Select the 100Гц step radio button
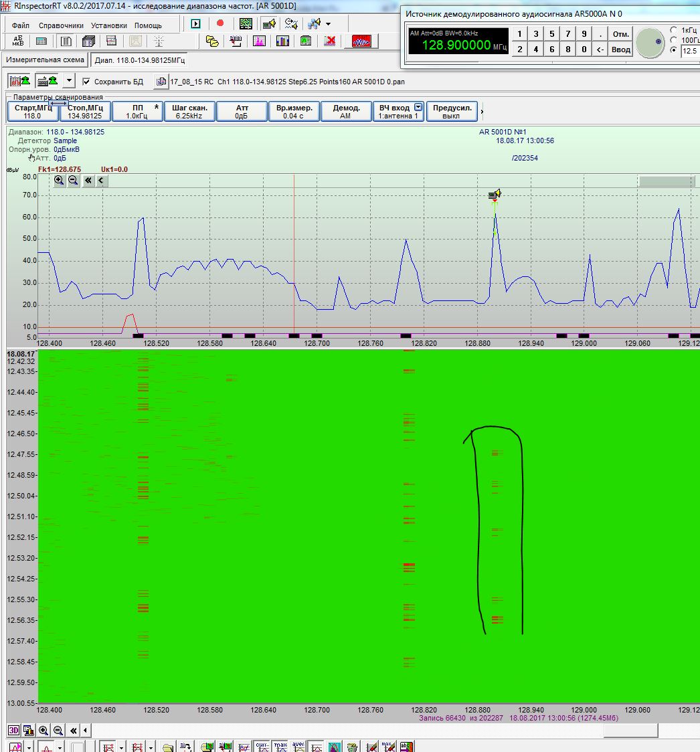700x752 pixels. point(673,40)
